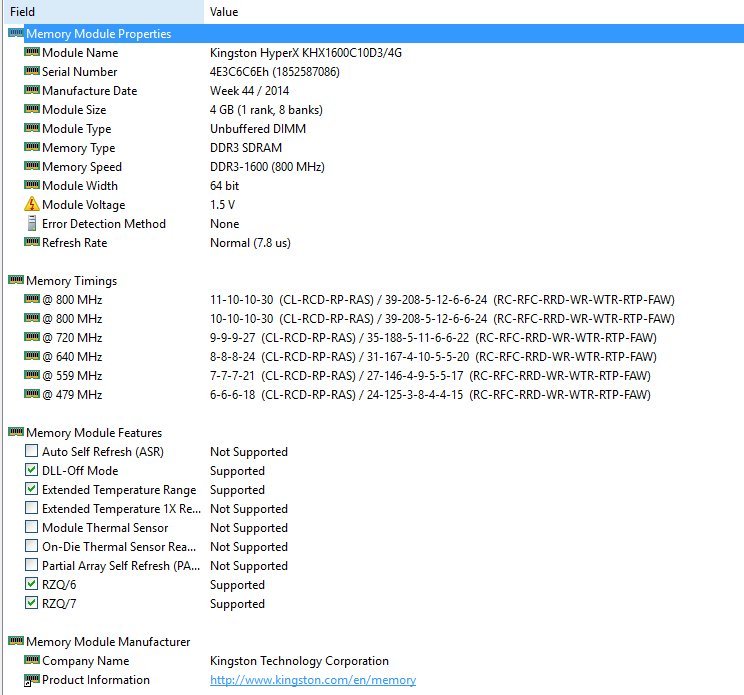This screenshot has height=695, width=744.
Task: Click the Supported value for RZQ/6
Action: pos(237,584)
